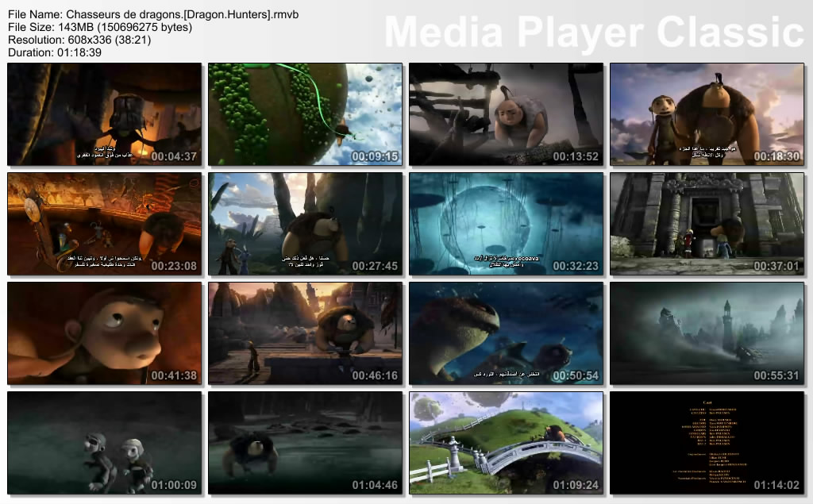This screenshot has width=813, height=504.
Task: Select the thumbnail frame stamped 00:04:37
Action: click(x=104, y=114)
